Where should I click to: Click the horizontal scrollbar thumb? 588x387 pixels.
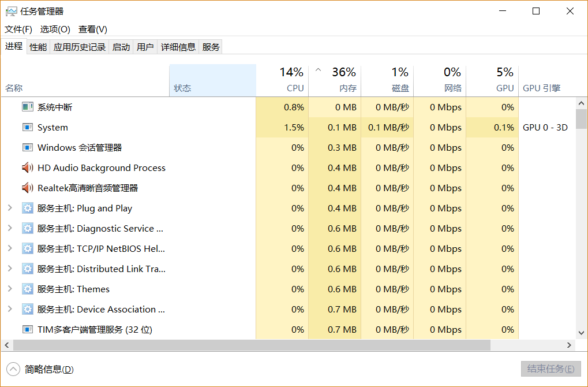(x=252, y=345)
